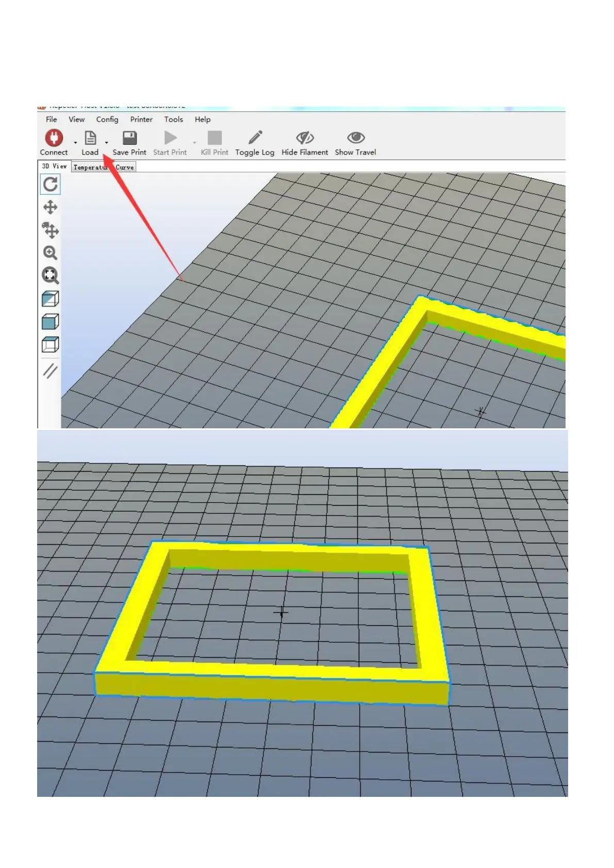The height and width of the screenshot is (868, 614).
Task: Activate the zoom magnifier tool
Action: pyautogui.click(x=50, y=253)
